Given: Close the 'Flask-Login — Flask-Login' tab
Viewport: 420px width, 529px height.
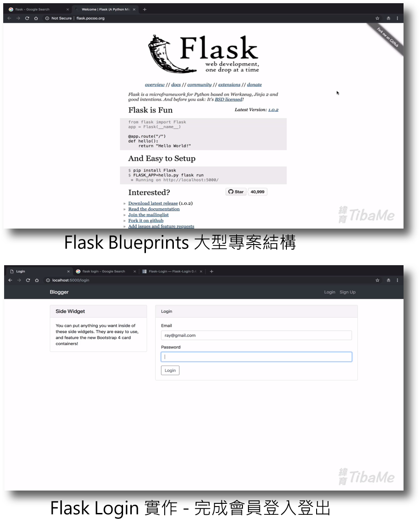Looking at the screenshot, I should [x=201, y=271].
